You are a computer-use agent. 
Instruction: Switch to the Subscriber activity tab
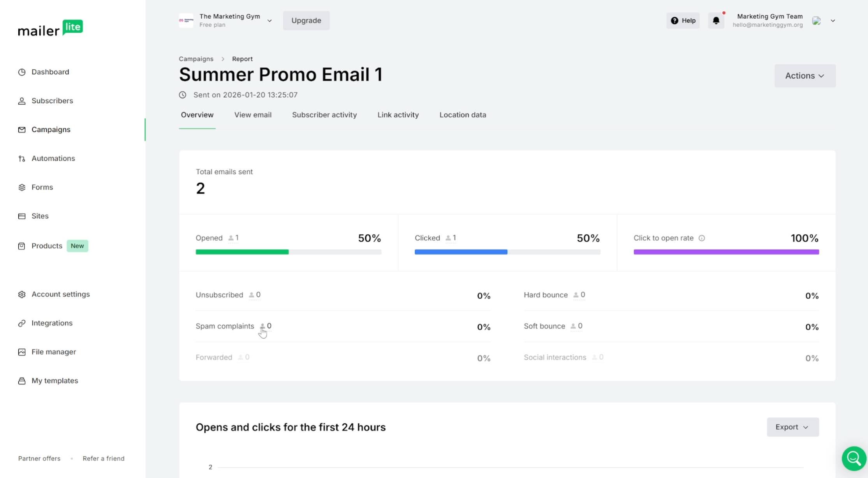[x=324, y=115]
